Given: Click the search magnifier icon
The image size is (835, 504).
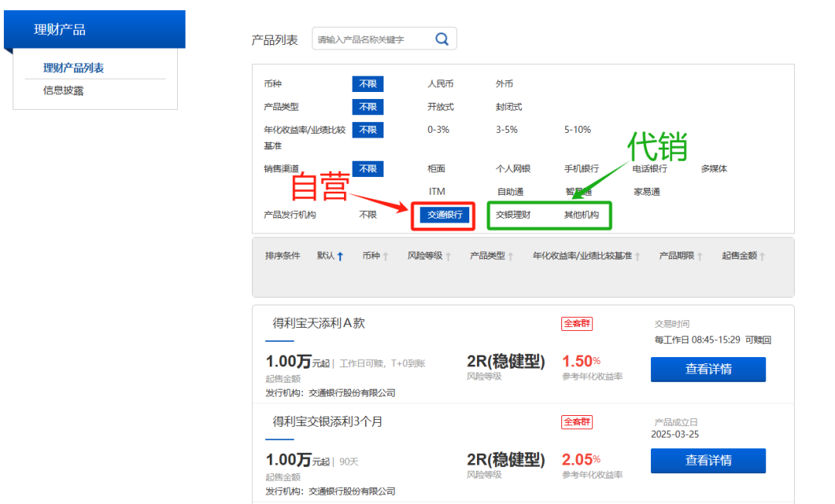Looking at the screenshot, I should (442, 39).
